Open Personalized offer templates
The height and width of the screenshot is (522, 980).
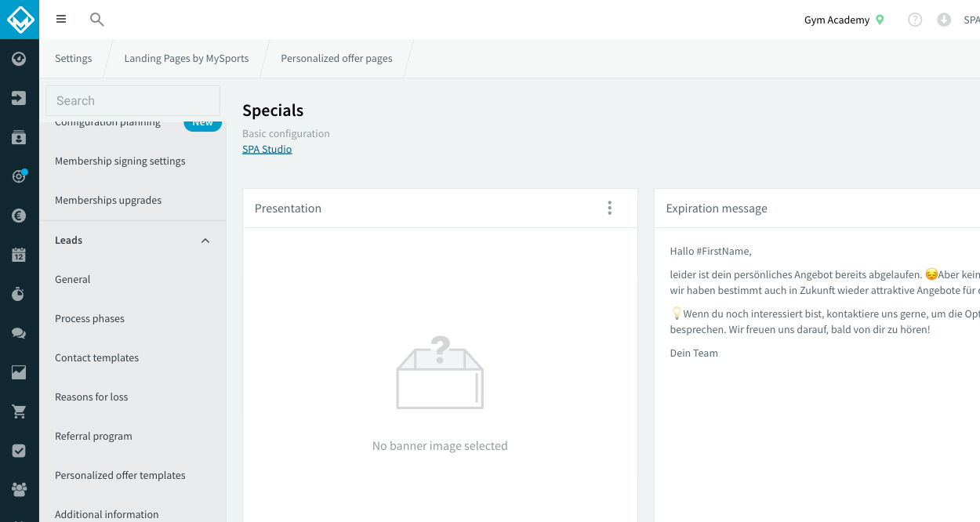(x=120, y=475)
